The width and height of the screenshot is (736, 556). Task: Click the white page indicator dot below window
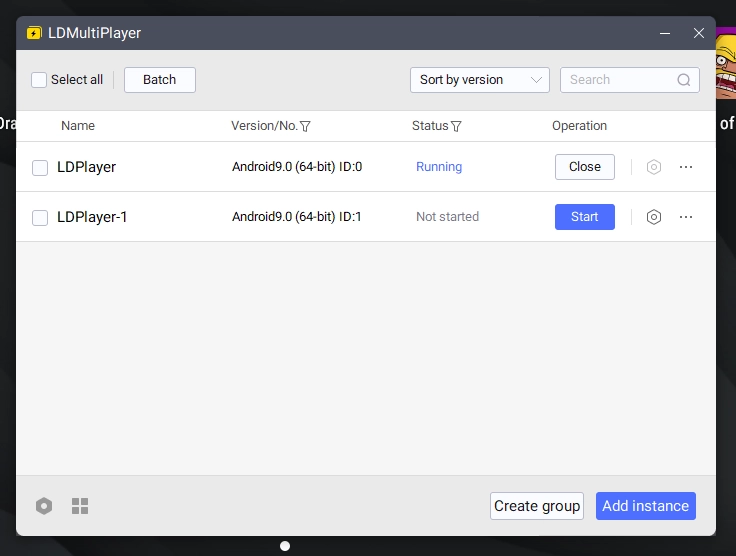pyautogui.click(x=285, y=546)
